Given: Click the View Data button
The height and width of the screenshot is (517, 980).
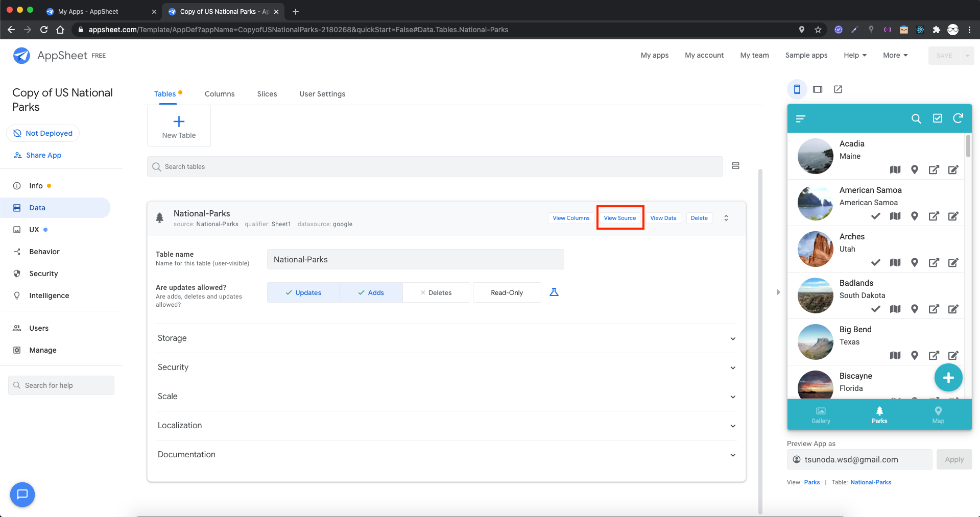Looking at the screenshot, I should (x=663, y=218).
